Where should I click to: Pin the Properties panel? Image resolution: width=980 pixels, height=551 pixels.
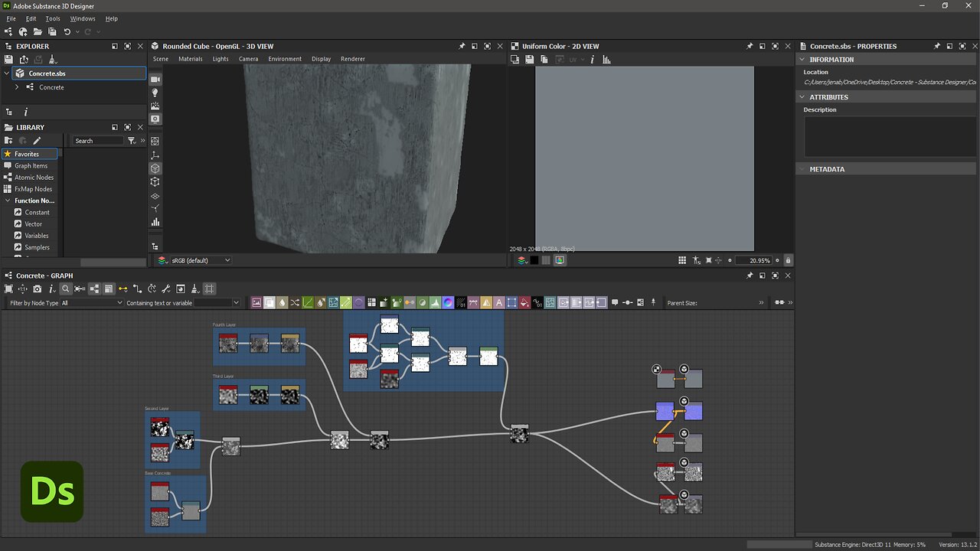pos(937,46)
